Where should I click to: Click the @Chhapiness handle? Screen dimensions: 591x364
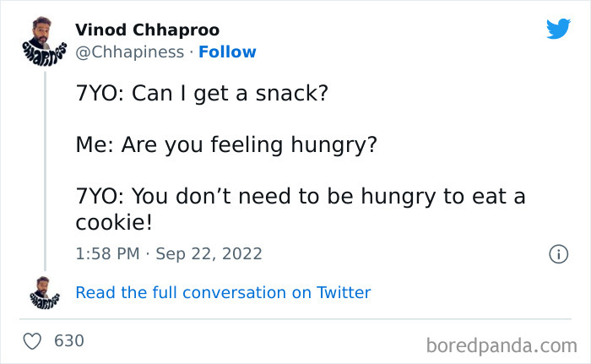click(x=129, y=52)
